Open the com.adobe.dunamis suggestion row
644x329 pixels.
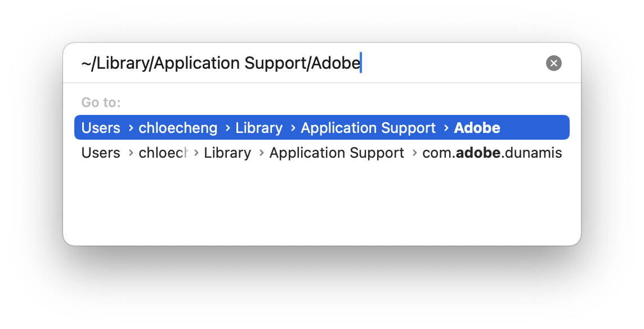[322, 152]
